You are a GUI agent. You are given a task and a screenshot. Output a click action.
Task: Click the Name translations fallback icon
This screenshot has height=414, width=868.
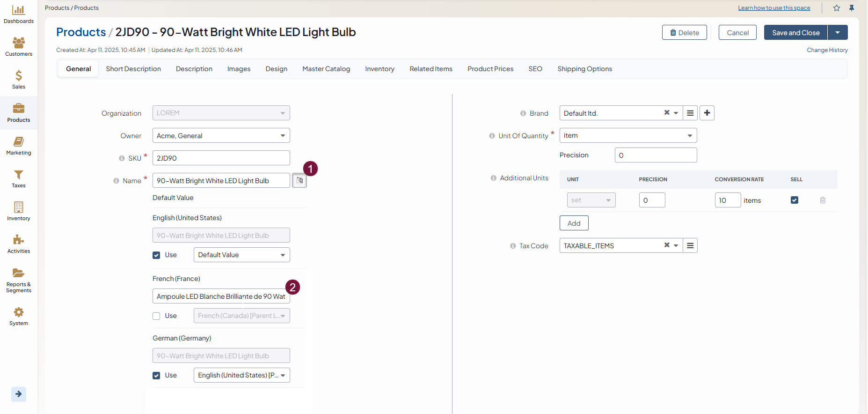click(x=299, y=181)
